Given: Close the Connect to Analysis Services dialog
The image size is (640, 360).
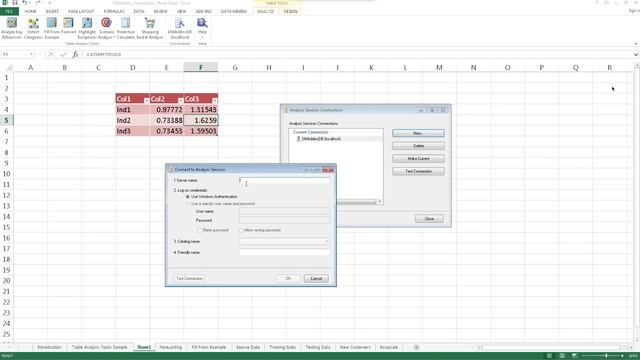Looking at the screenshot, I should click(328, 169).
